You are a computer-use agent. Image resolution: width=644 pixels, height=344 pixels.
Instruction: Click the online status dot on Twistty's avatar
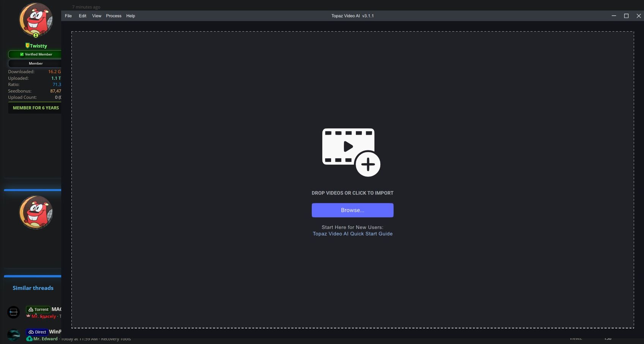click(x=36, y=35)
